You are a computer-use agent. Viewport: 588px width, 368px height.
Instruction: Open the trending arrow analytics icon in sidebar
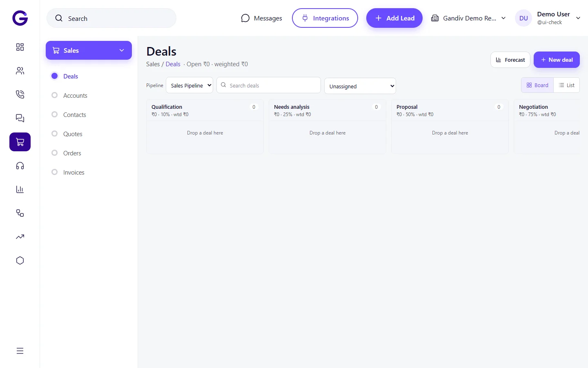[20, 237]
